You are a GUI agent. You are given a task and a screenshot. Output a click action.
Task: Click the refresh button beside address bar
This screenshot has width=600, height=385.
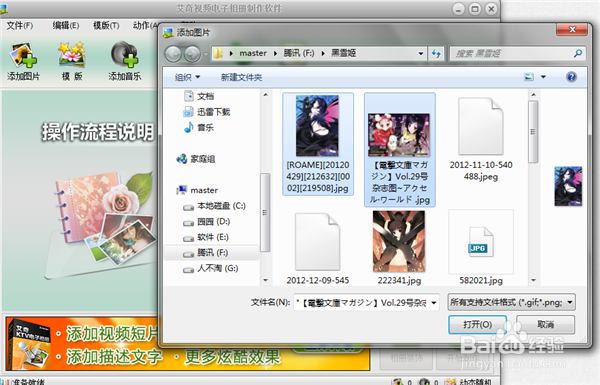click(436, 53)
